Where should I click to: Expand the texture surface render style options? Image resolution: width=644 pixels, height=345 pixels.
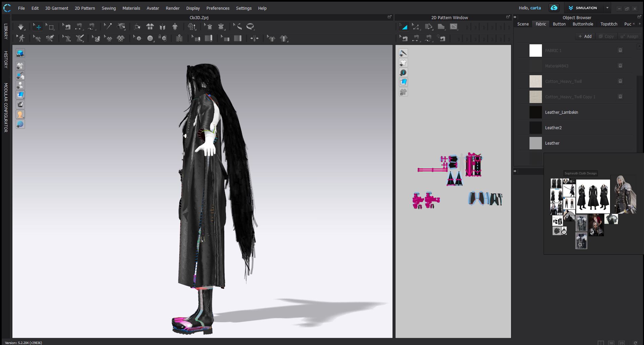[x=20, y=95]
